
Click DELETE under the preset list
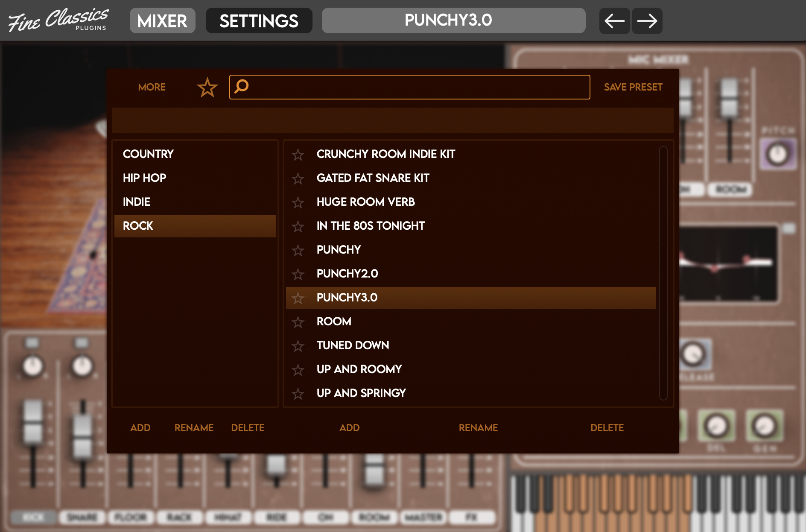click(x=607, y=428)
